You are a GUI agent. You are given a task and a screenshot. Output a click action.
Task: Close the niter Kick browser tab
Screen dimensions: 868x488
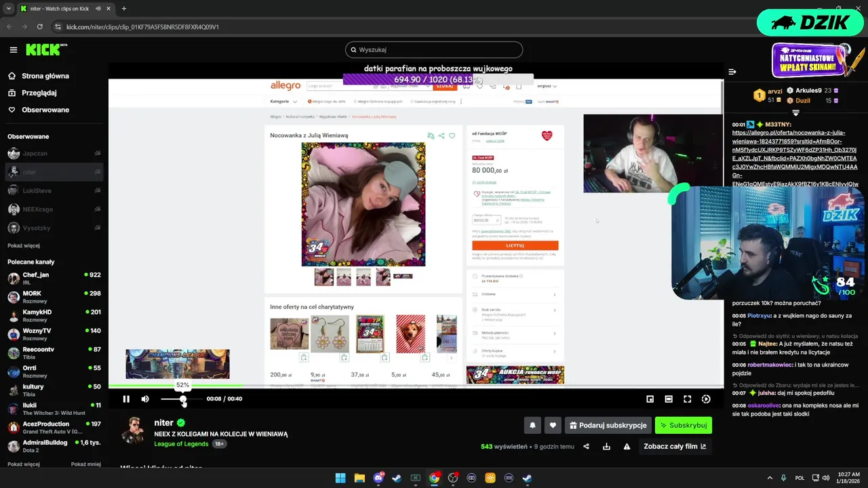tap(108, 9)
